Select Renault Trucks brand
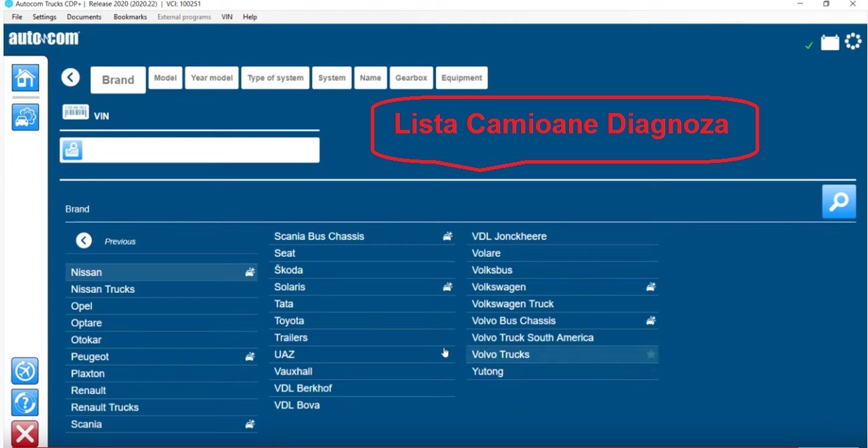The image size is (868, 448). click(162, 407)
